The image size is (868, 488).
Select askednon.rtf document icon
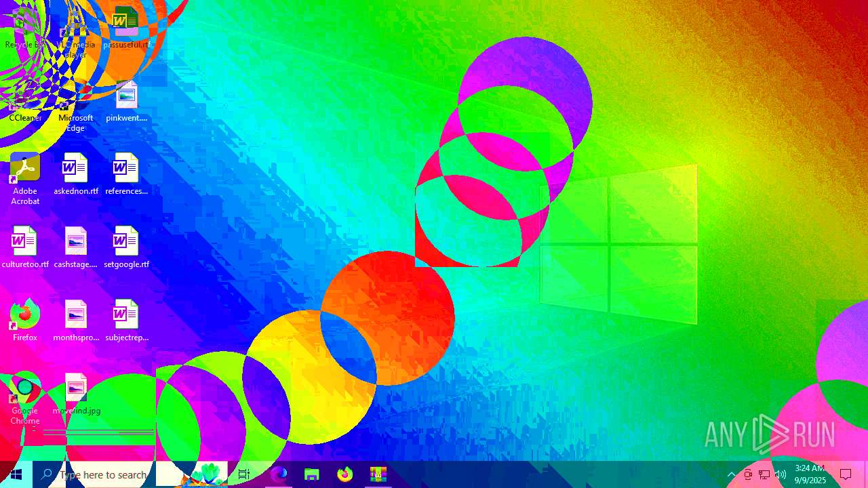tap(75, 174)
